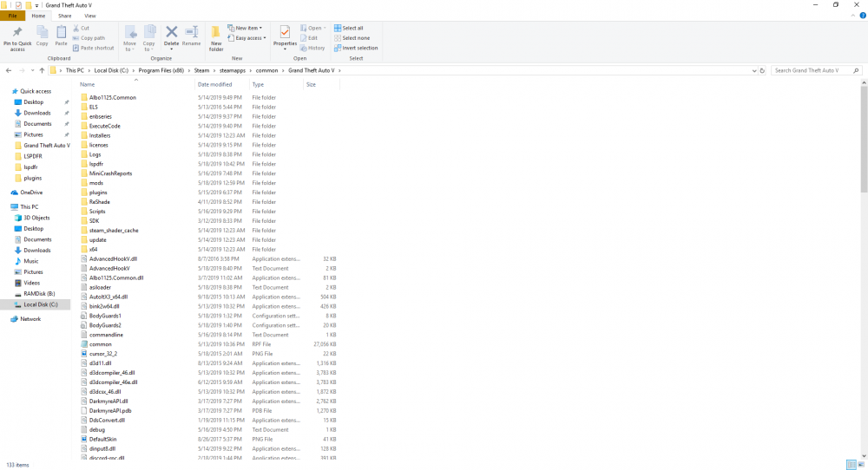Navigate Back with the arrow button
Image resolution: width=868 pixels, height=470 pixels.
pyautogui.click(x=9, y=70)
